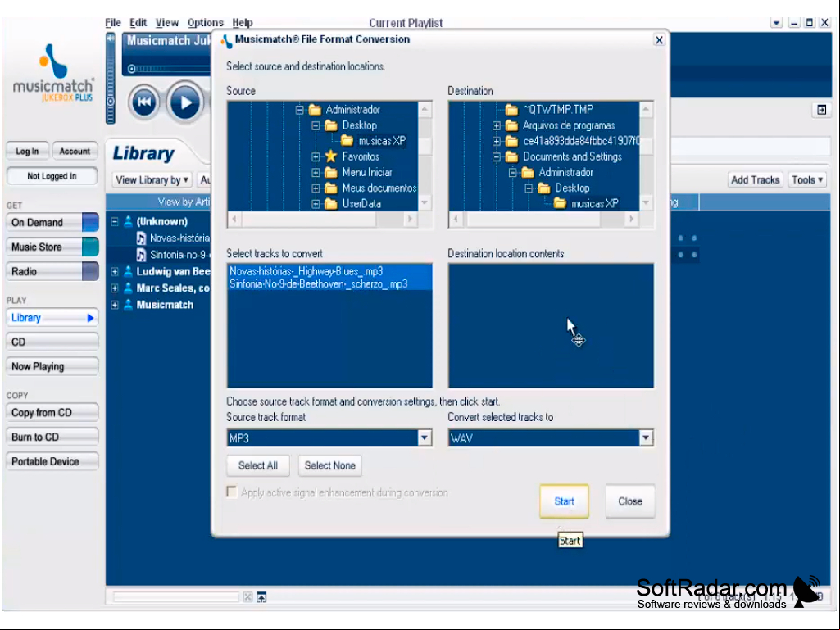Open the Source track format MP3 dropdown
Viewport: 840px width, 630px height.
424,437
